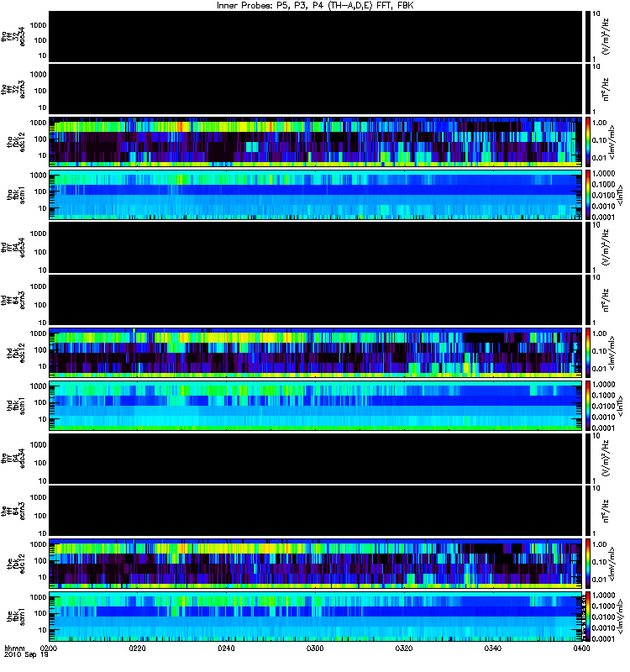The width and height of the screenshot is (630, 672).
Task: Click the tha fbk edc12 rainbow color bar
Action: point(587,142)
